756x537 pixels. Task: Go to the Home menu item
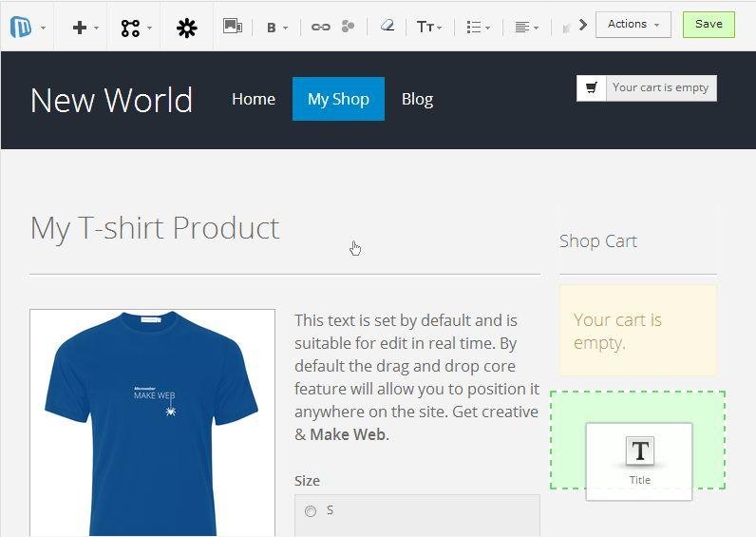pyautogui.click(x=254, y=99)
